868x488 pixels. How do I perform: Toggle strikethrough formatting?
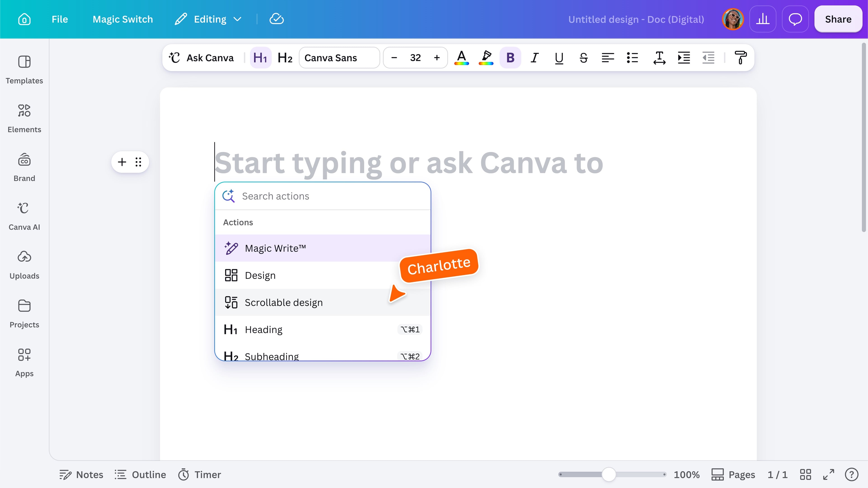(584, 58)
